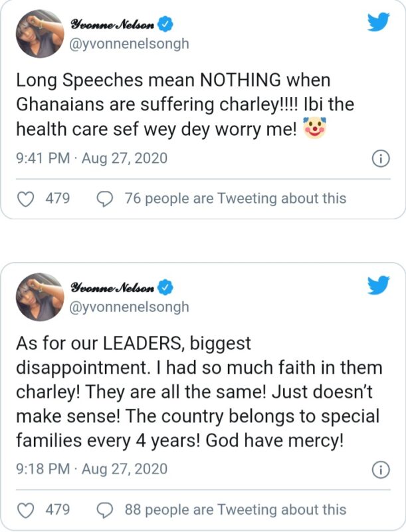Like the 'Long Speeches' tweet with heart icon
Screen dimensions: 406x532
[x=25, y=198]
